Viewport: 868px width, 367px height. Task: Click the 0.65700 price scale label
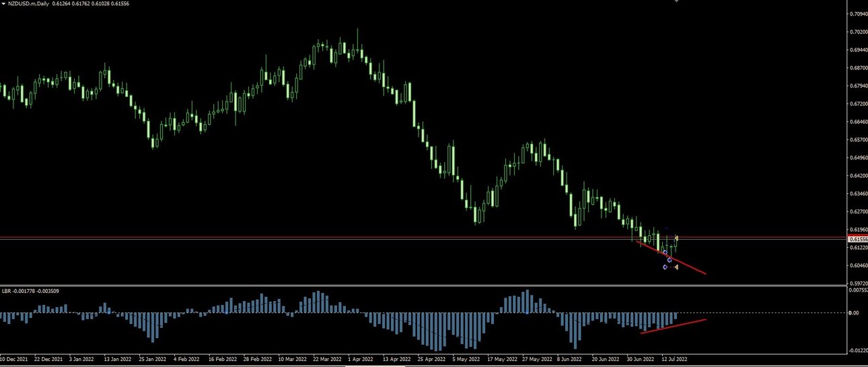click(858, 140)
